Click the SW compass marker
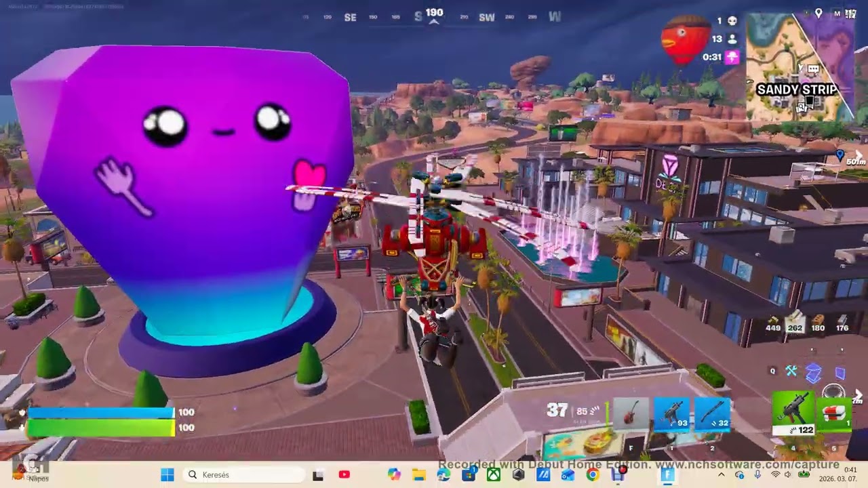Screen dimensions: 868x488 pos(487,18)
